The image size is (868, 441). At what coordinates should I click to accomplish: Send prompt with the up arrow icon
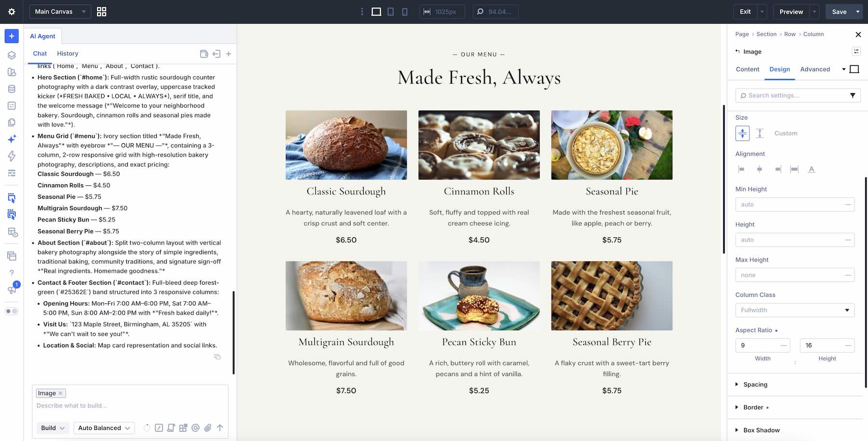(220, 428)
